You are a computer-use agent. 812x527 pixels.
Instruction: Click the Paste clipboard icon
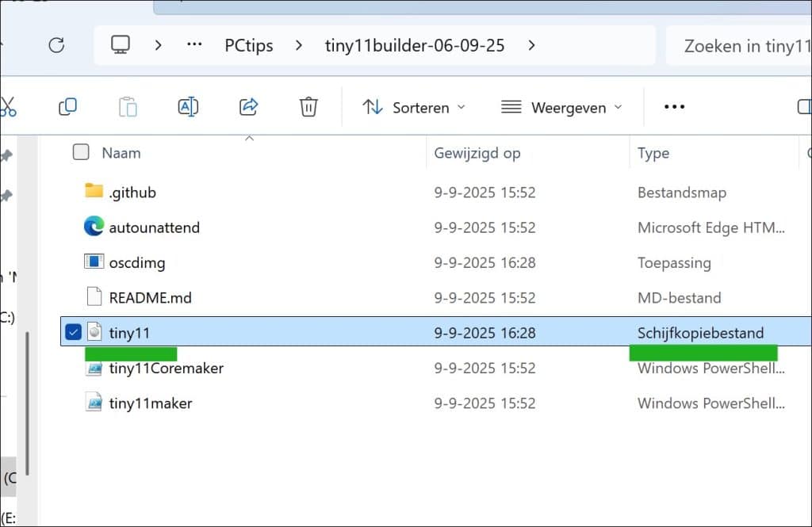(x=128, y=107)
